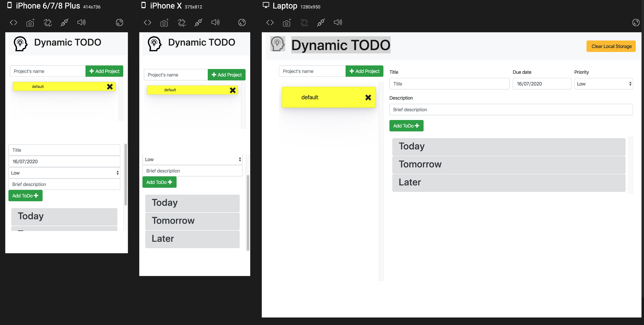Delete default project with X in Laptop view
This screenshot has height=325, width=644.
tap(368, 97)
